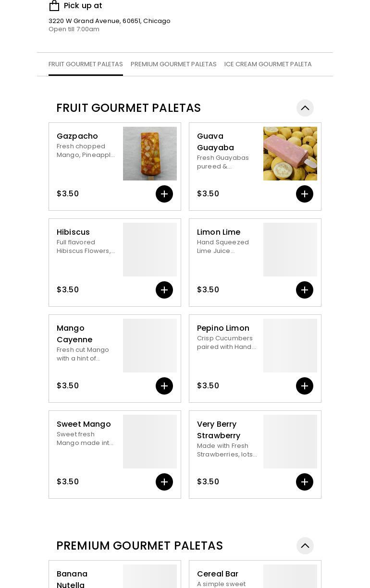
Task: Add Guava Guayaba paleta to cart
Action: coord(305,194)
